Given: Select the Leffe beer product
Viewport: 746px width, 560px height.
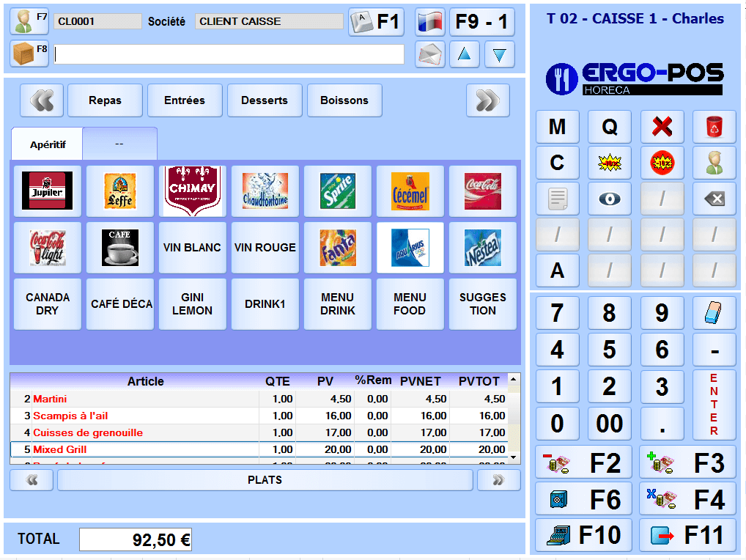Looking at the screenshot, I should (x=120, y=191).
